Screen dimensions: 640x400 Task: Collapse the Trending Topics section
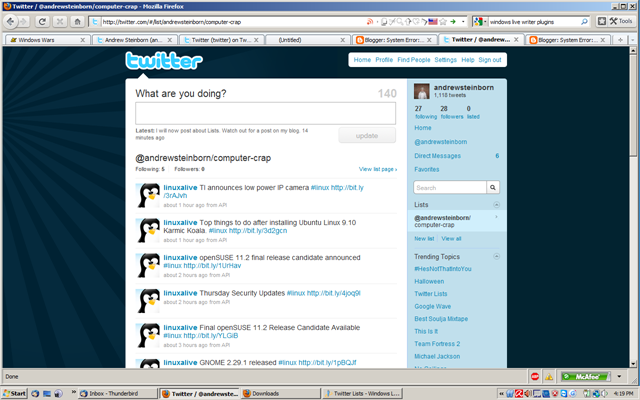[497, 256]
